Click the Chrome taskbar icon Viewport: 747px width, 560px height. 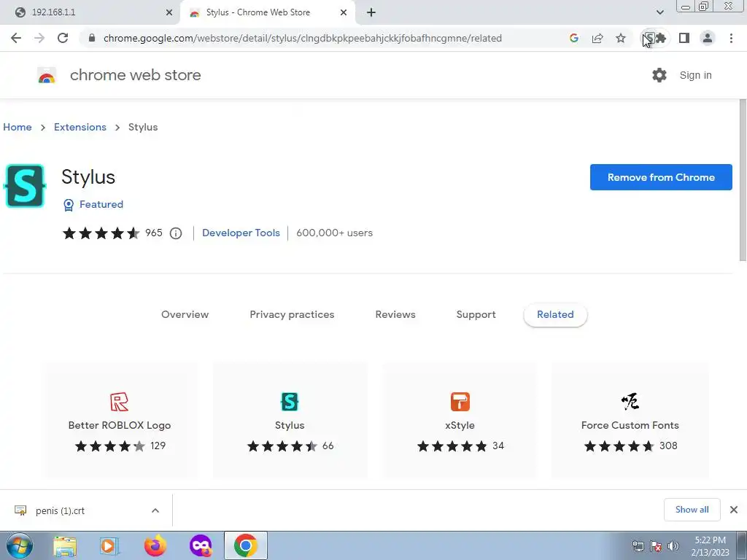(x=246, y=545)
